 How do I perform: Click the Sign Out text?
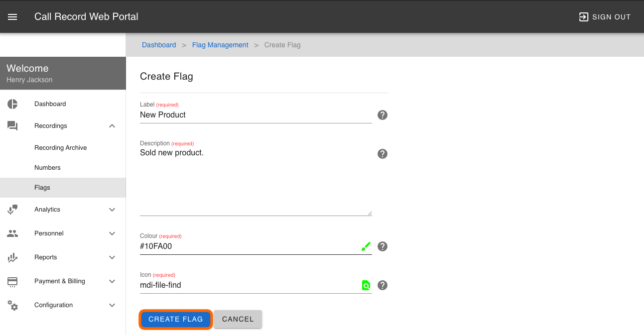[612, 17]
